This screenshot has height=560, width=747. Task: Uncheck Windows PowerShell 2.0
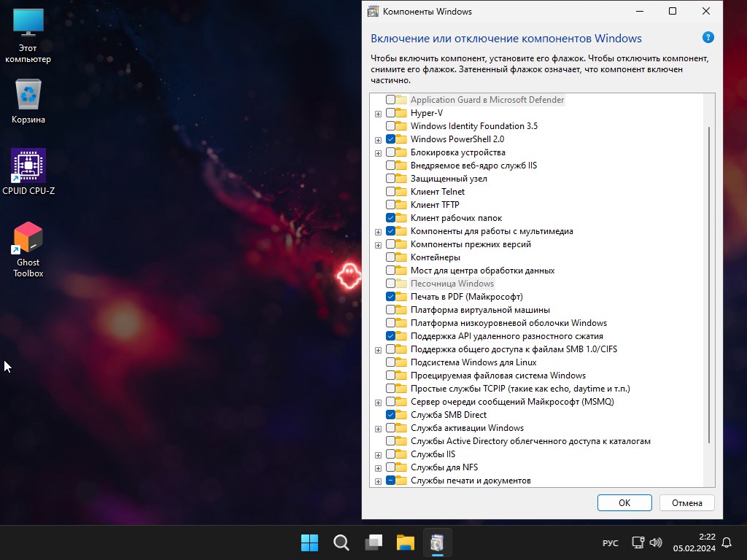pyautogui.click(x=390, y=139)
